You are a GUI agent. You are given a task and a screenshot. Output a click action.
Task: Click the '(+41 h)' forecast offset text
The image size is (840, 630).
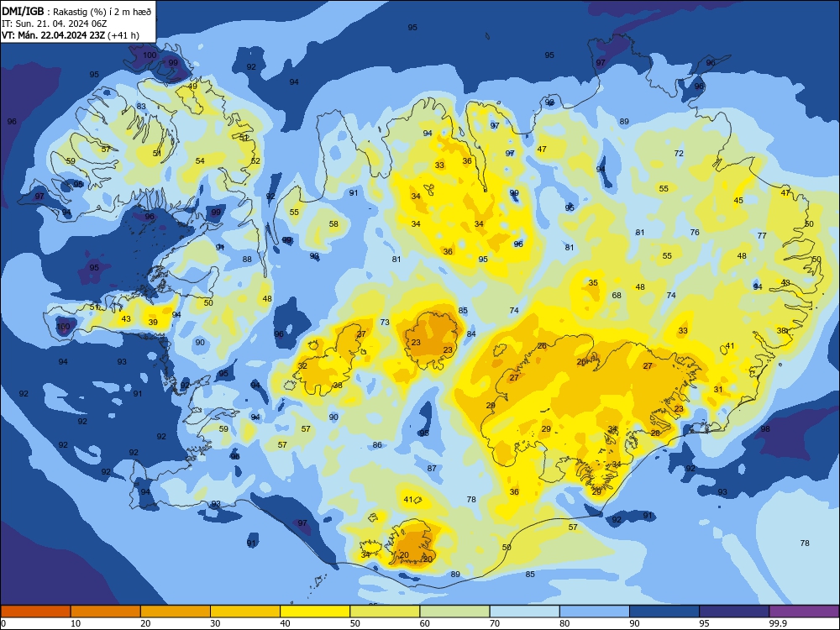pos(123,35)
